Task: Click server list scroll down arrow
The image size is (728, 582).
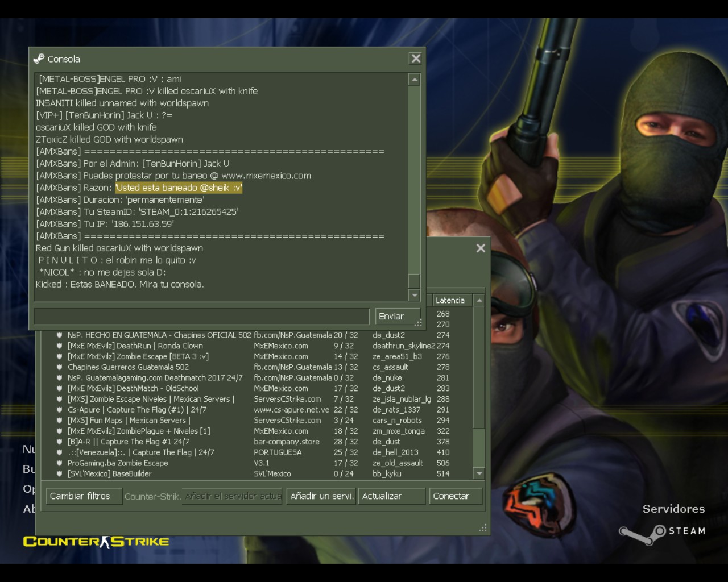Action: (479, 473)
